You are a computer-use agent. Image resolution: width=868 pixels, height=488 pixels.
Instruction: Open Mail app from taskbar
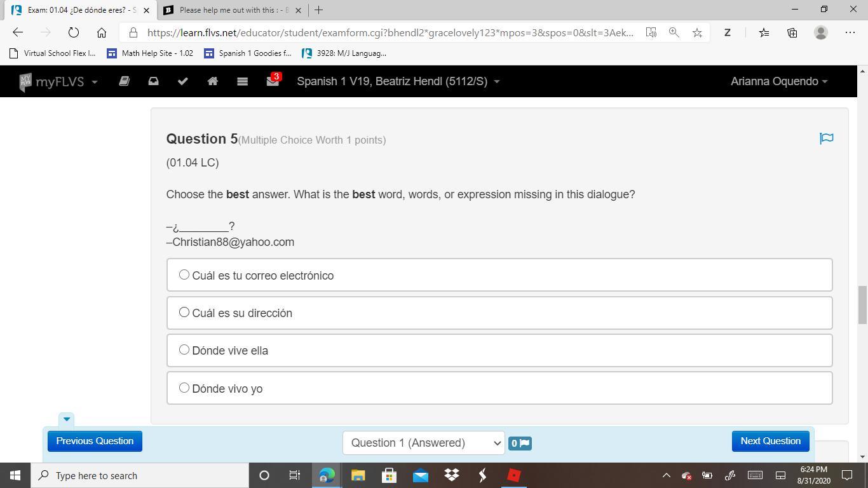pos(420,475)
